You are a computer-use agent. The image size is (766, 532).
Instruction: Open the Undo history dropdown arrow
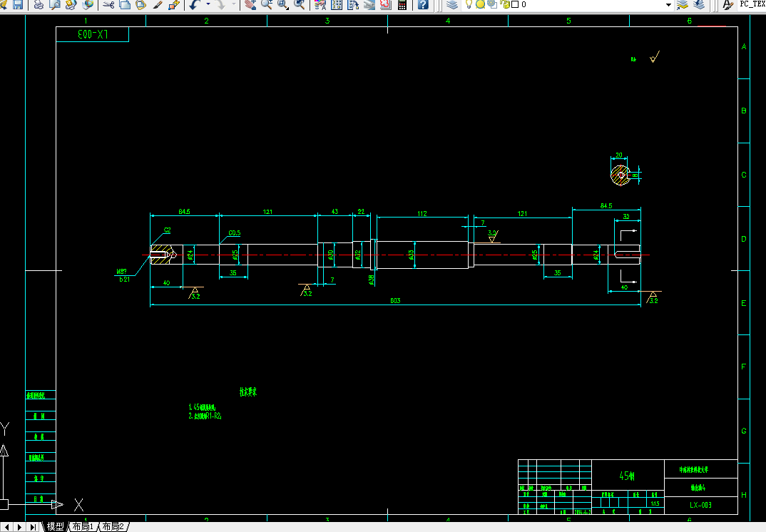[x=208, y=4]
